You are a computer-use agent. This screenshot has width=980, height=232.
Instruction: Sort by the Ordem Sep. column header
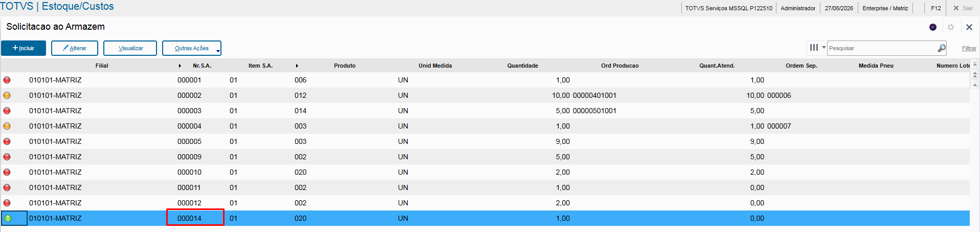coord(801,66)
